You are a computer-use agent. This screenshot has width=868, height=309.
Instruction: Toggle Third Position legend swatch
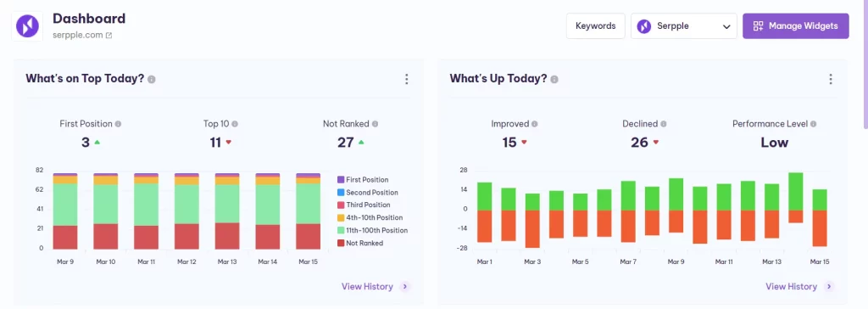point(341,205)
